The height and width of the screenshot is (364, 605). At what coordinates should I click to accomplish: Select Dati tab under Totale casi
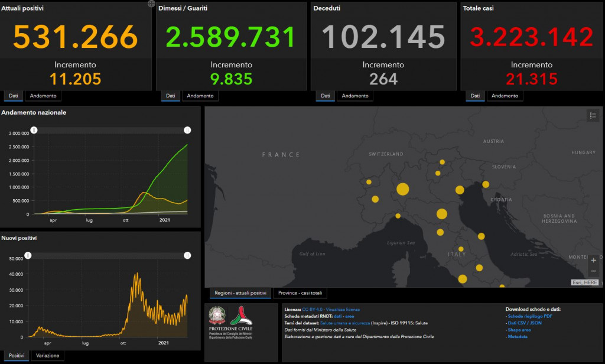click(x=474, y=96)
